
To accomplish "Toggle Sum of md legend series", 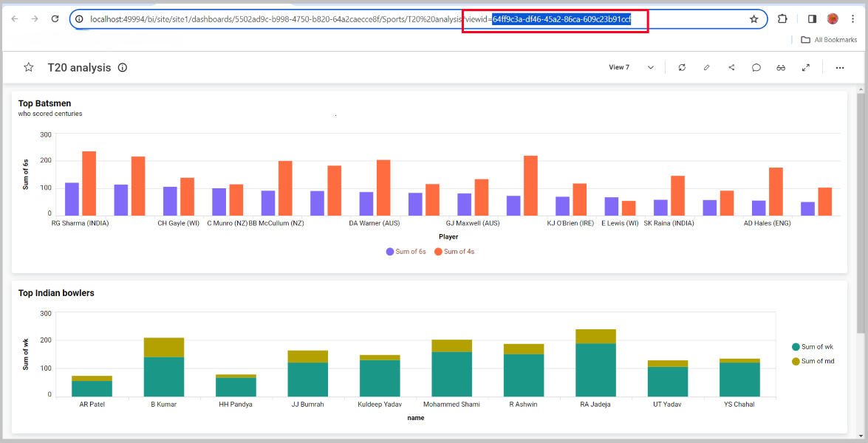I will click(812, 361).
